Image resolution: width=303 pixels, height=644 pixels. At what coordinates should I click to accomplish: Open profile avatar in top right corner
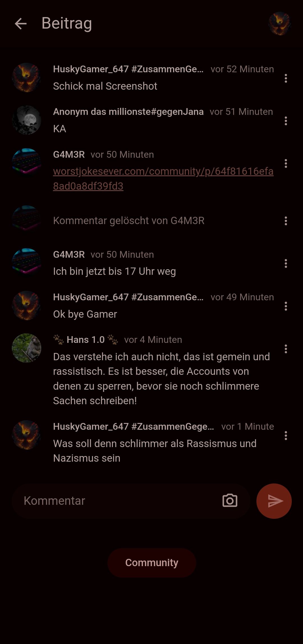pyautogui.click(x=280, y=24)
